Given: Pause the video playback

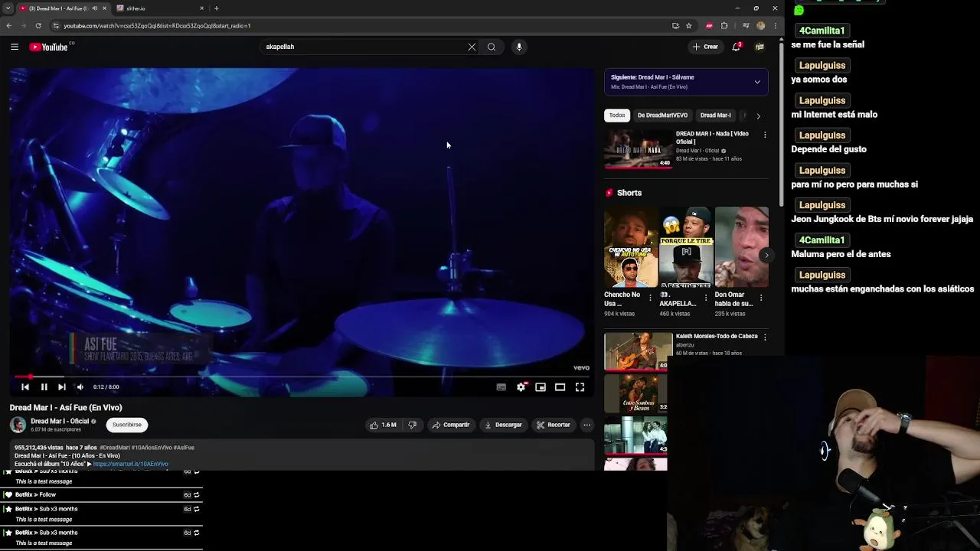Looking at the screenshot, I should coord(44,387).
